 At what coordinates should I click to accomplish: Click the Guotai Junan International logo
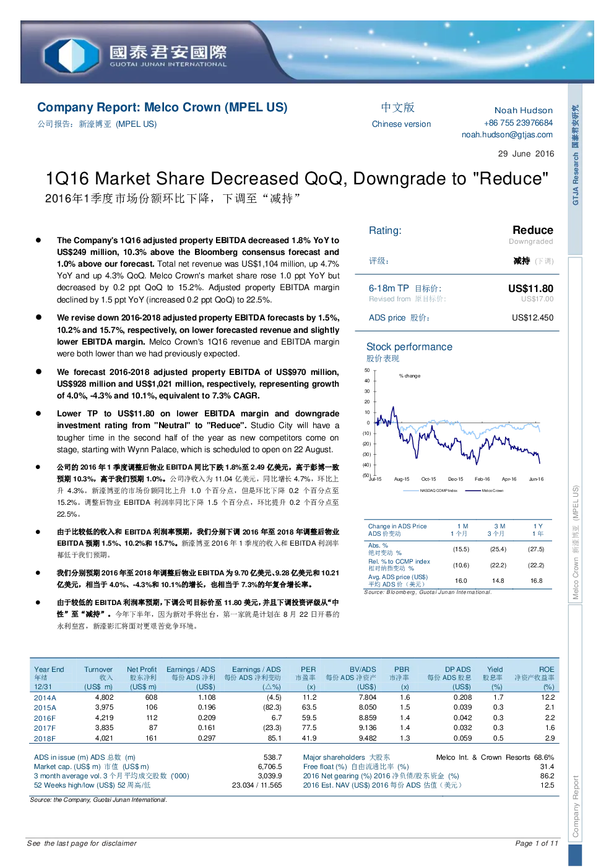pyautogui.click(x=136, y=54)
